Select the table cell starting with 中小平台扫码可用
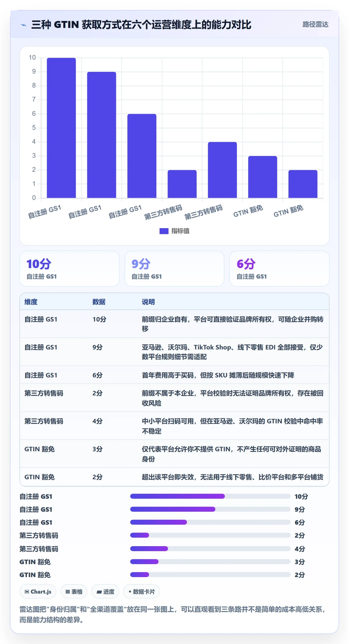The height and width of the screenshot is (644, 349). pos(233,426)
